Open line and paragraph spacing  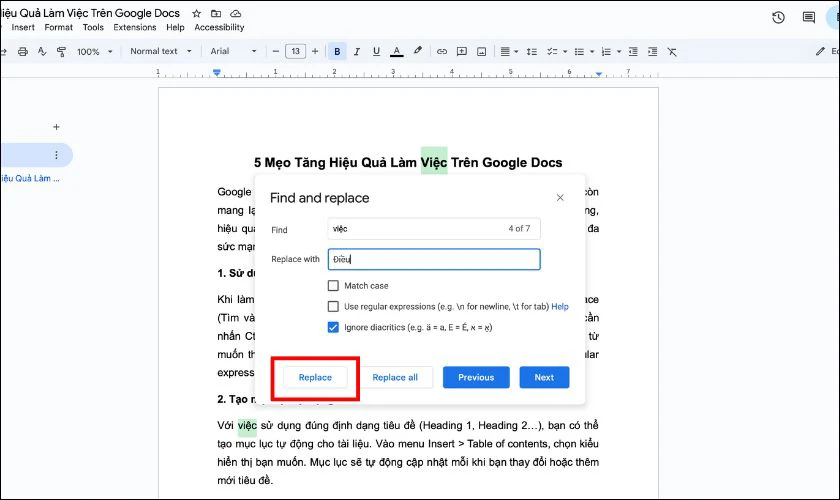pos(531,51)
